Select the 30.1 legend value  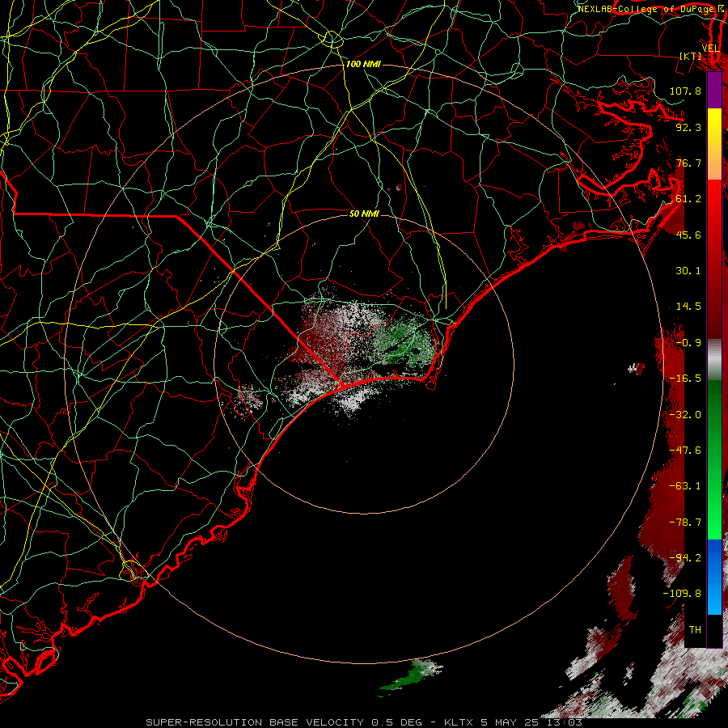(x=688, y=271)
